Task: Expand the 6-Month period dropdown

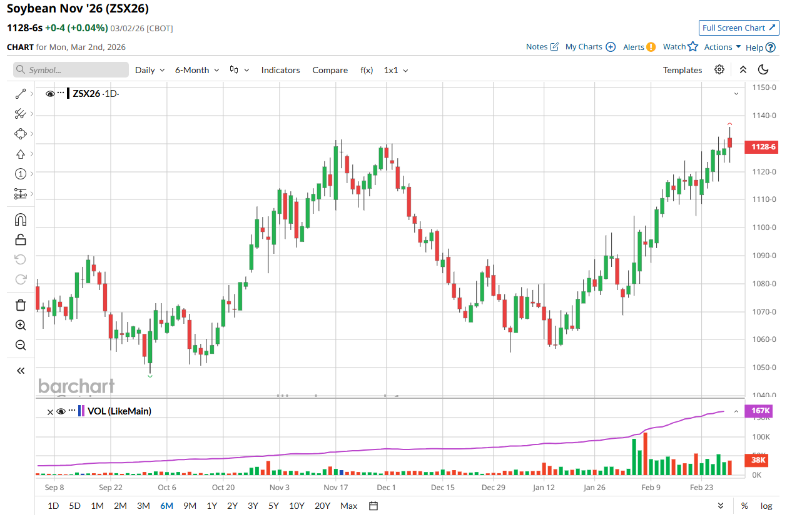Action: pyautogui.click(x=197, y=70)
